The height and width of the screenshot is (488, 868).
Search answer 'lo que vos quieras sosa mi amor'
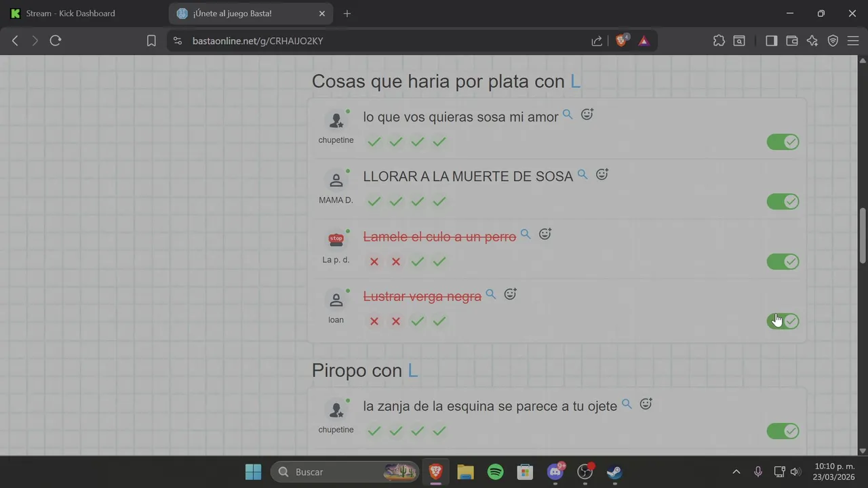coord(568,115)
